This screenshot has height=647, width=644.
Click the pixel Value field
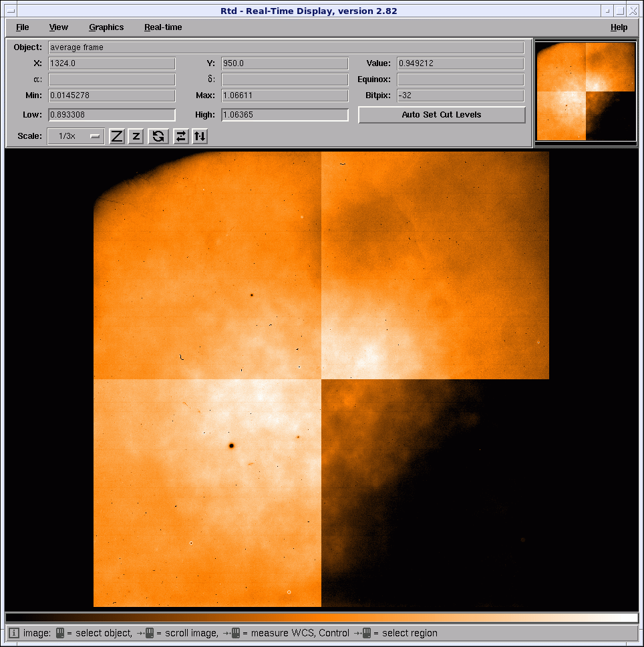461,63
